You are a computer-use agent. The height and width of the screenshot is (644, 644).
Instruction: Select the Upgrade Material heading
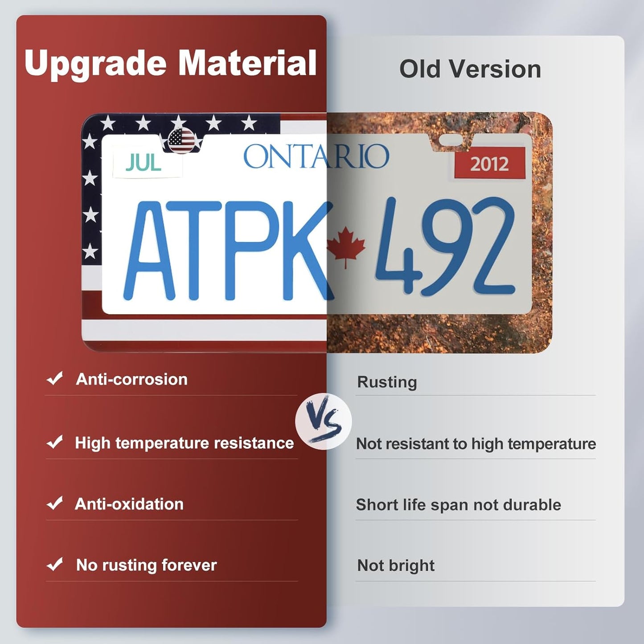(x=171, y=63)
